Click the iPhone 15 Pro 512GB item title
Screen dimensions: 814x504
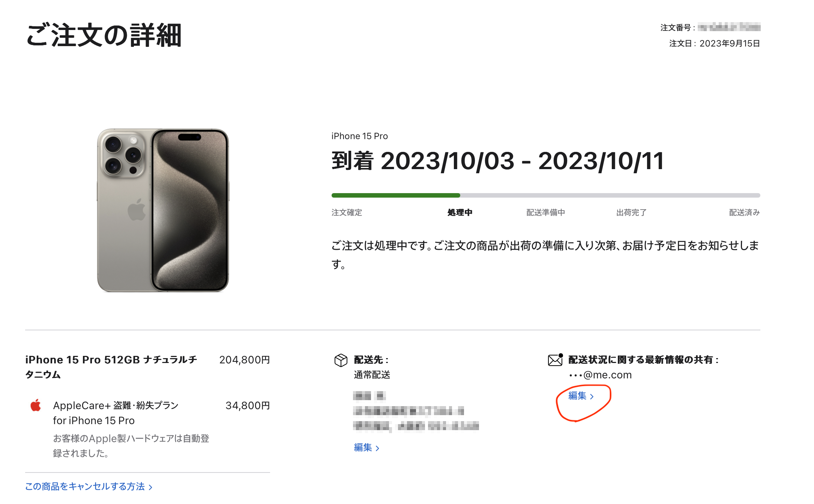pyautogui.click(x=111, y=367)
